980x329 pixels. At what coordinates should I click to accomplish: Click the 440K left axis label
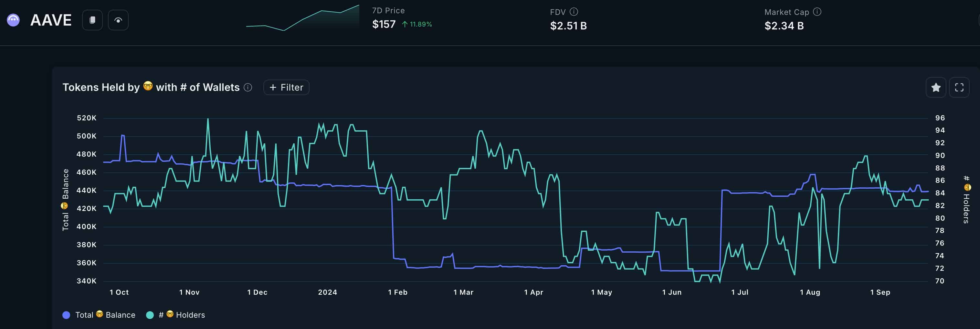coord(87,191)
